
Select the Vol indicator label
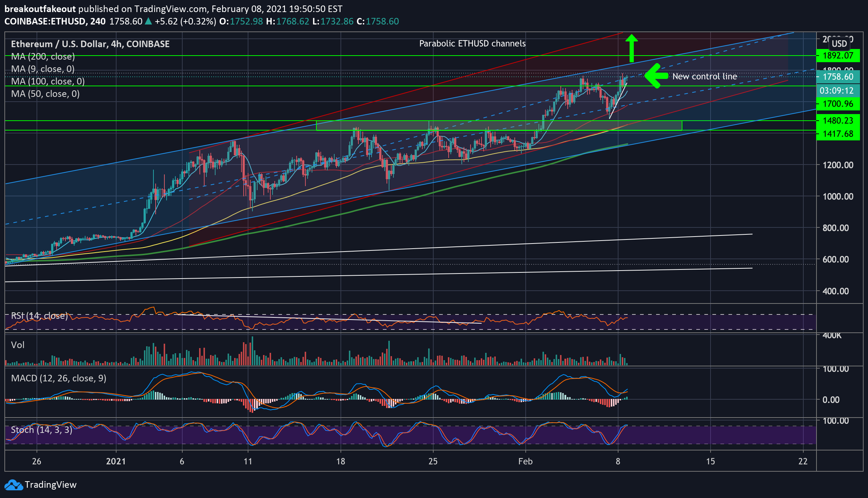coord(18,345)
